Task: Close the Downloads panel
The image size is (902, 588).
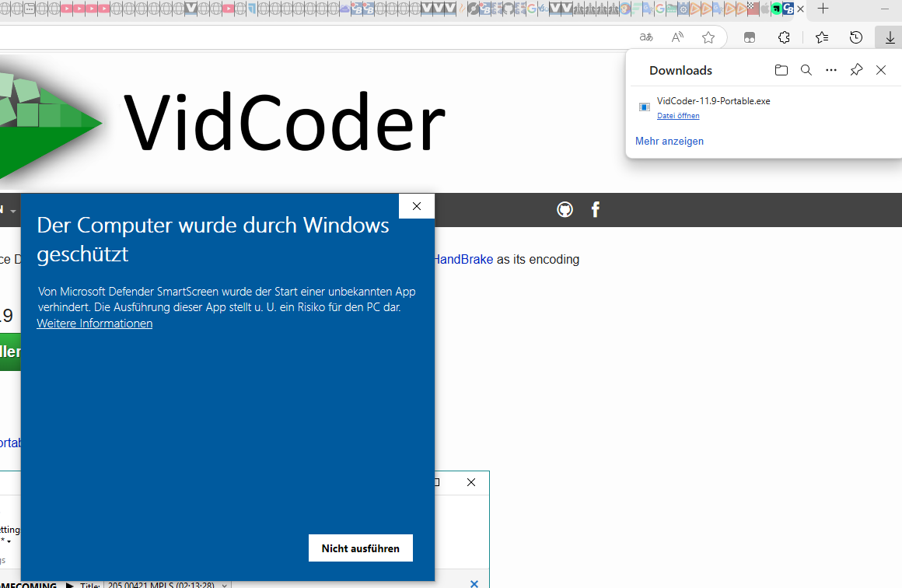Action: point(881,70)
